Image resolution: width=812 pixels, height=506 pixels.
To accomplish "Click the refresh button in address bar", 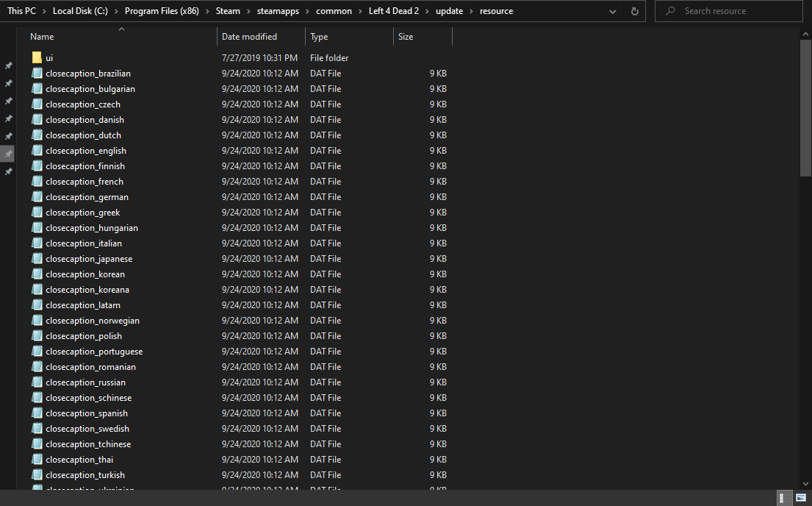I will click(x=634, y=11).
